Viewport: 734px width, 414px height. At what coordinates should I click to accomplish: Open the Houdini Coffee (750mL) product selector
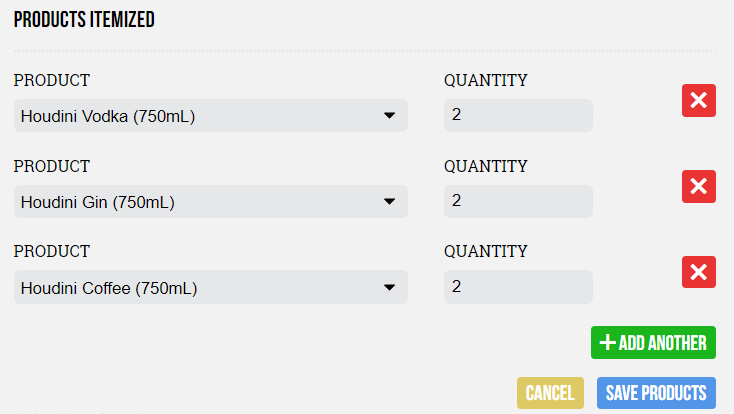[211, 287]
